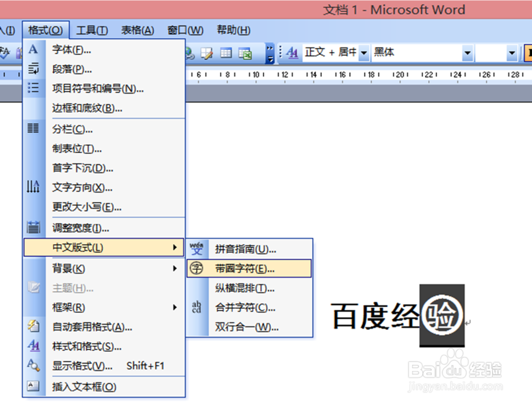Open 帮助(H) in the menu bar
This screenshot has width=532, height=405.
pyautogui.click(x=232, y=30)
